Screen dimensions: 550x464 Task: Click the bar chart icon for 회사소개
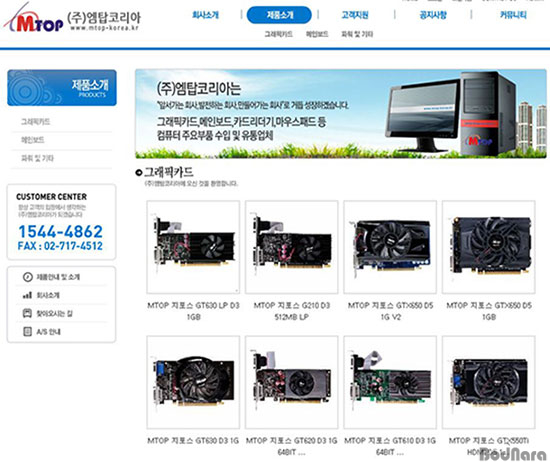tap(27, 295)
